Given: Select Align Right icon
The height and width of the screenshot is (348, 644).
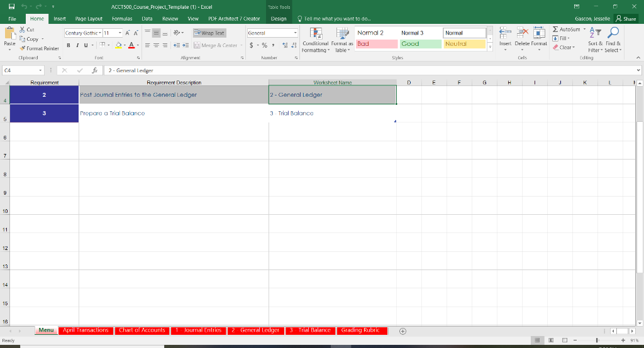Looking at the screenshot, I should tap(165, 45).
